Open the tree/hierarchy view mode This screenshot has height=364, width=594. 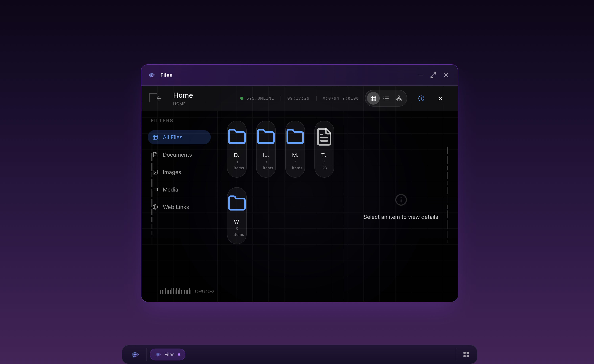[398, 98]
